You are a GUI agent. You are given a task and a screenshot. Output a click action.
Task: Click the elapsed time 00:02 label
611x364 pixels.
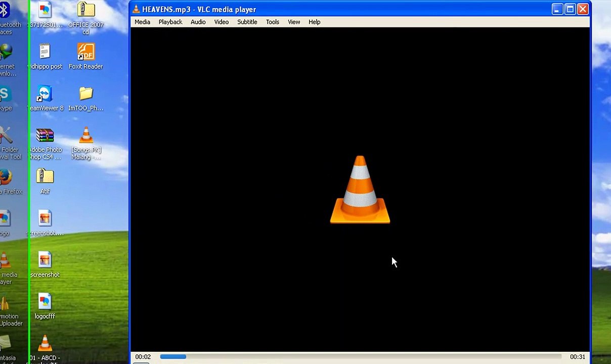point(143,356)
